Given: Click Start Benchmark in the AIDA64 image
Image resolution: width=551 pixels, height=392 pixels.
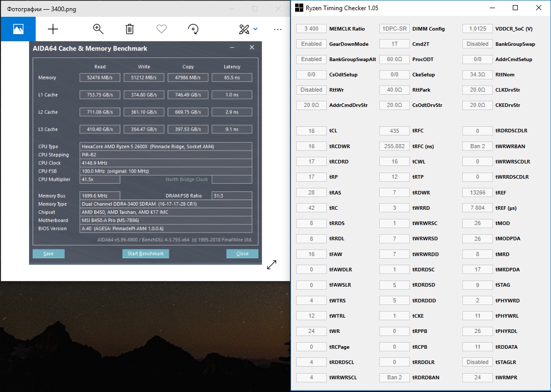Looking at the screenshot, I should click(x=145, y=254).
